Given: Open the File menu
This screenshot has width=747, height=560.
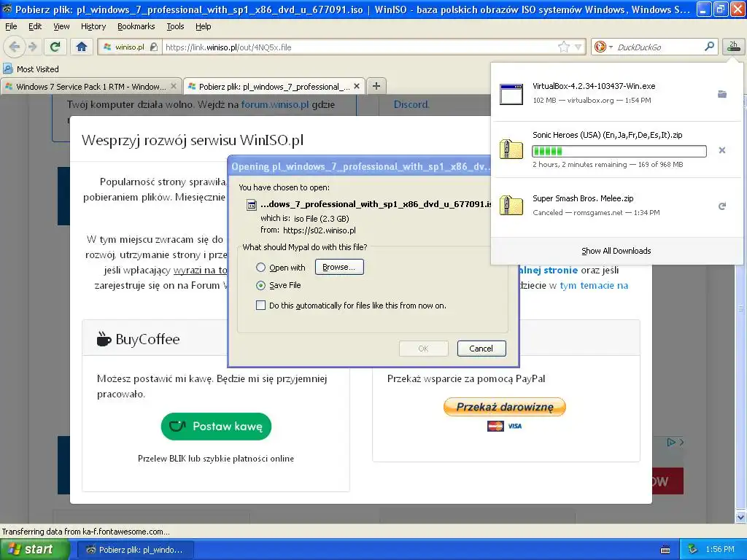Looking at the screenshot, I should tap(11, 26).
